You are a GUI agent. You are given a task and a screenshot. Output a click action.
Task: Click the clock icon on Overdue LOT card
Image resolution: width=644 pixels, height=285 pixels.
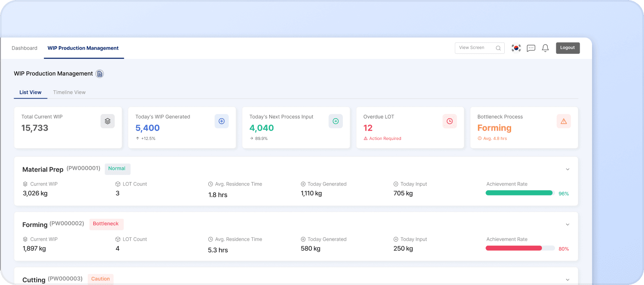[450, 121]
